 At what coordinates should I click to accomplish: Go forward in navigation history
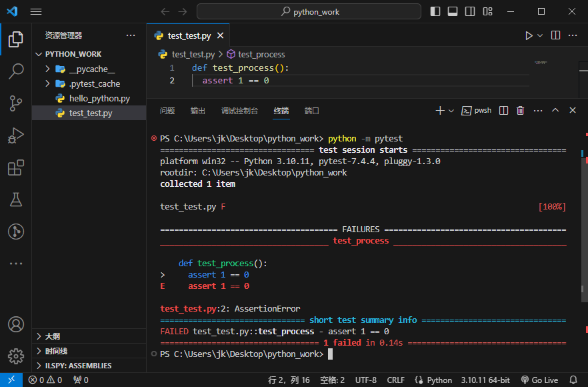tap(183, 11)
